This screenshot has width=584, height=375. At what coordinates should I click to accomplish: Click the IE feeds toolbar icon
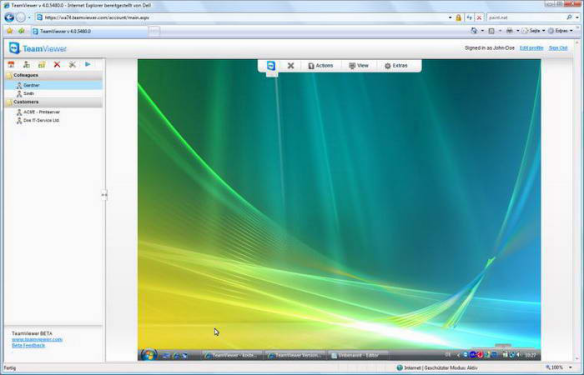point(491,31)
